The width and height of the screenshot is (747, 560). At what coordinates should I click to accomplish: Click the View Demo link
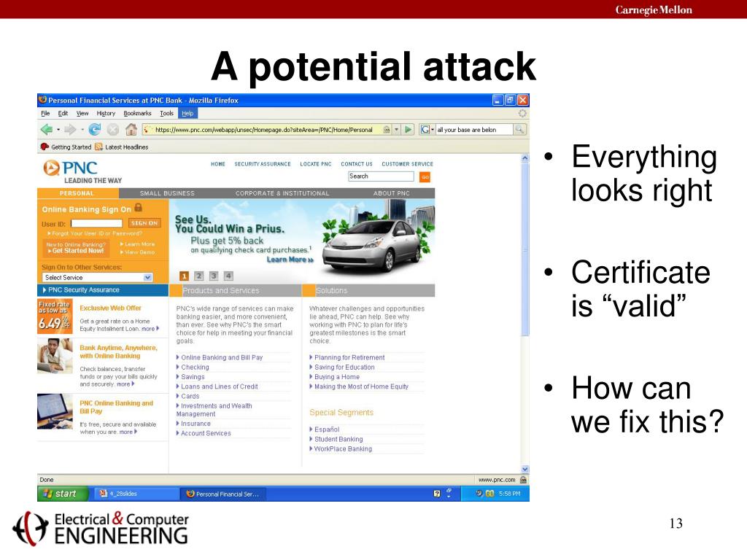click(137, 252)
